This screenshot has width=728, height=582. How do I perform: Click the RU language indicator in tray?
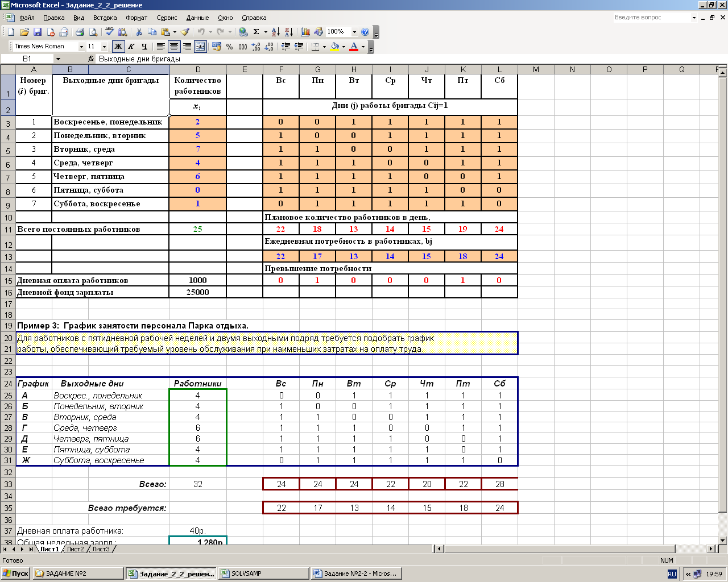[672, 574]
